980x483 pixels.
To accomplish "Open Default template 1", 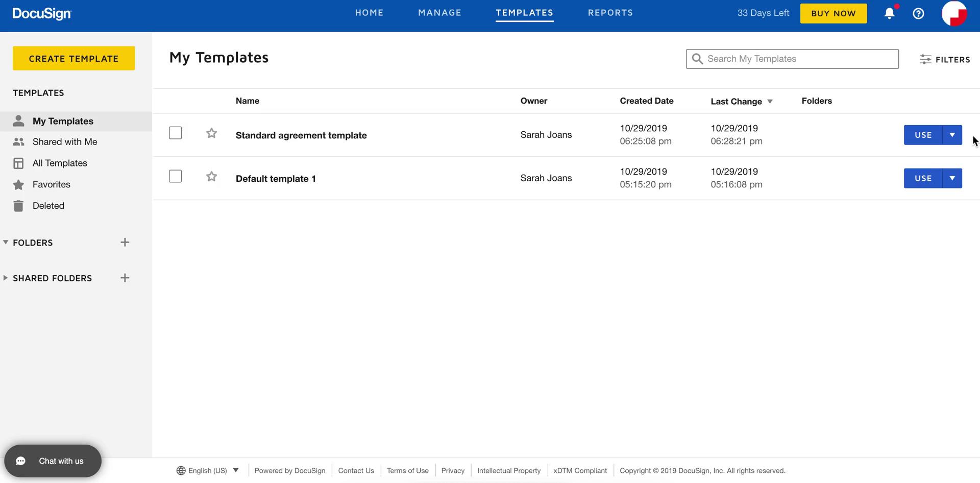I will 276,179.
